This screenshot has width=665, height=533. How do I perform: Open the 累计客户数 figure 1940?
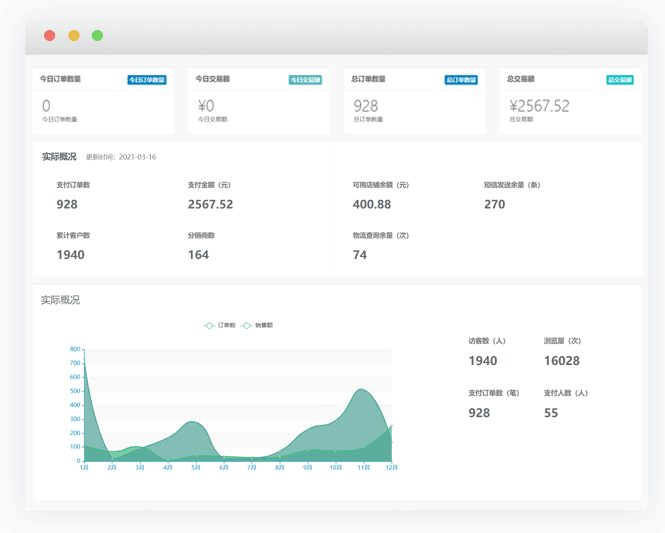(x=70, y=255)
